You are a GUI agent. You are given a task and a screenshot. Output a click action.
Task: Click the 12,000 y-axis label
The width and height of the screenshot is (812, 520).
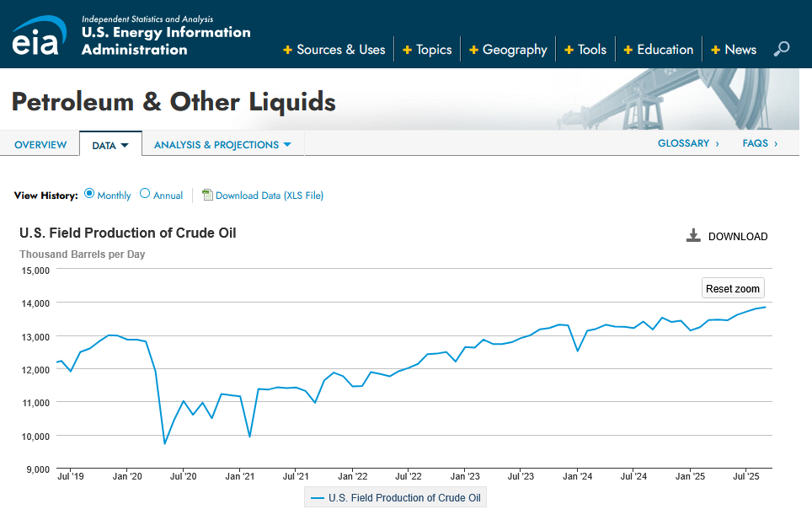[x=35, y=370]
